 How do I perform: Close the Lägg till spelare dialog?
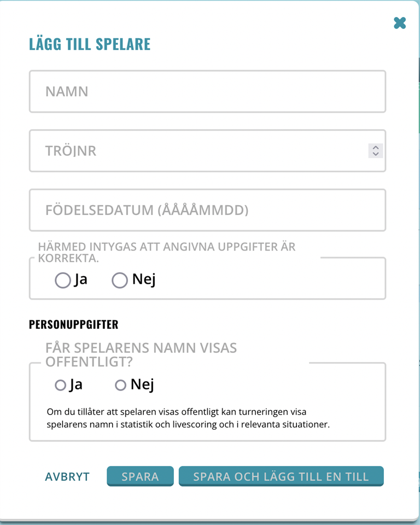(400, 23)
